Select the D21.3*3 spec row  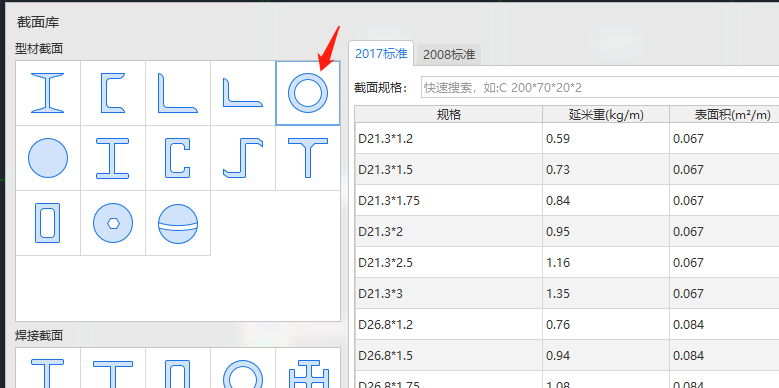coord(567,294)
